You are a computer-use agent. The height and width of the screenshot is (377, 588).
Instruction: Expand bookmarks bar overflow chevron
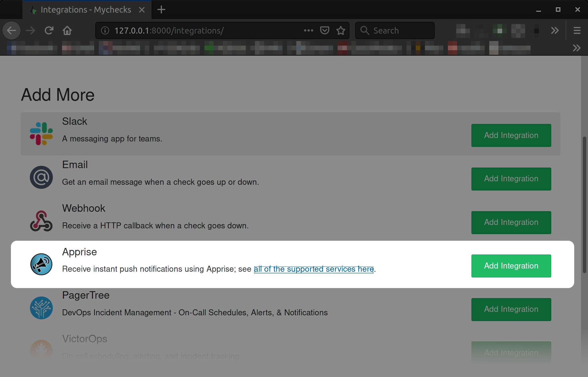[x=577, y=48]
